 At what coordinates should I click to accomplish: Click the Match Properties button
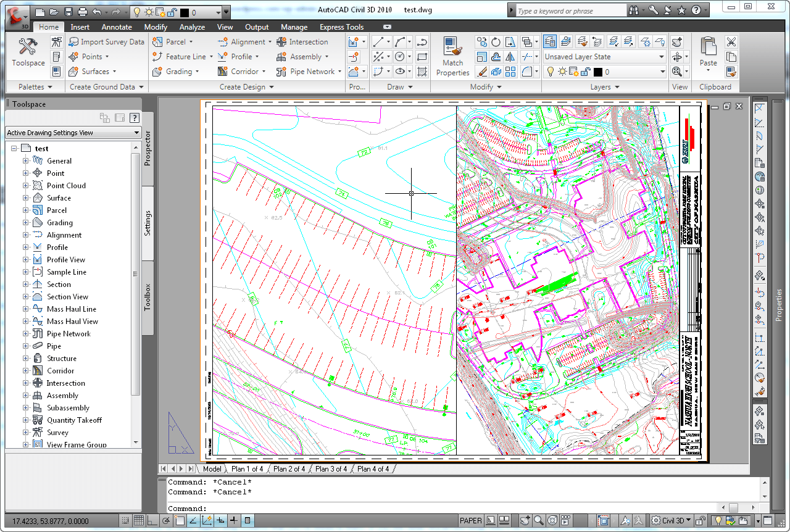coord(452,57)
